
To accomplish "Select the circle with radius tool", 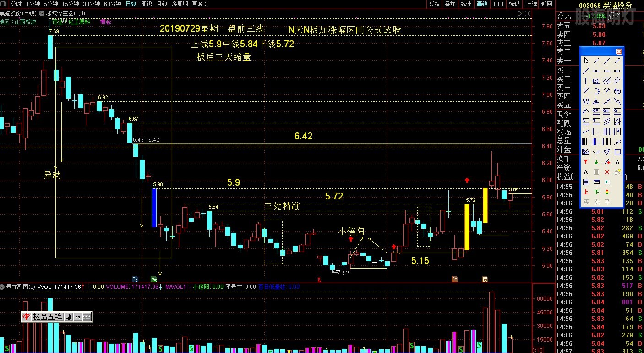I will 607,91.
